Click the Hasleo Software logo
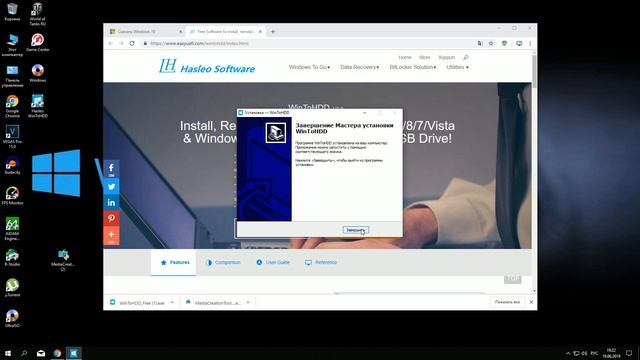 coord(207,67)
